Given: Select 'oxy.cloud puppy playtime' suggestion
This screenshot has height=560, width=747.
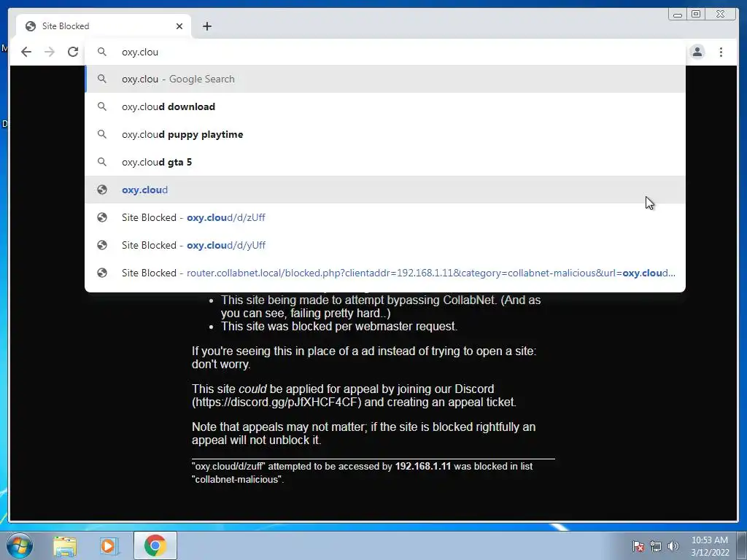Looking at the screenshot, I should 385,134.
